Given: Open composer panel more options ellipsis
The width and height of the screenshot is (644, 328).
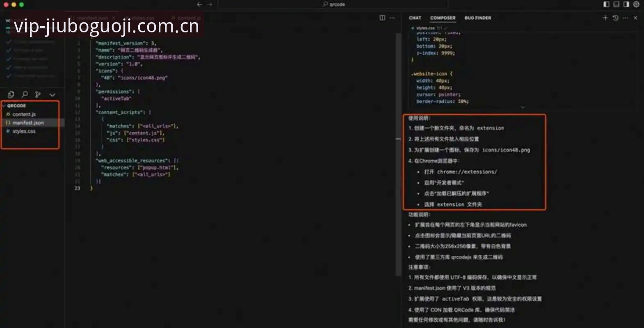Looking at the screenshot, I should point(625,18).
